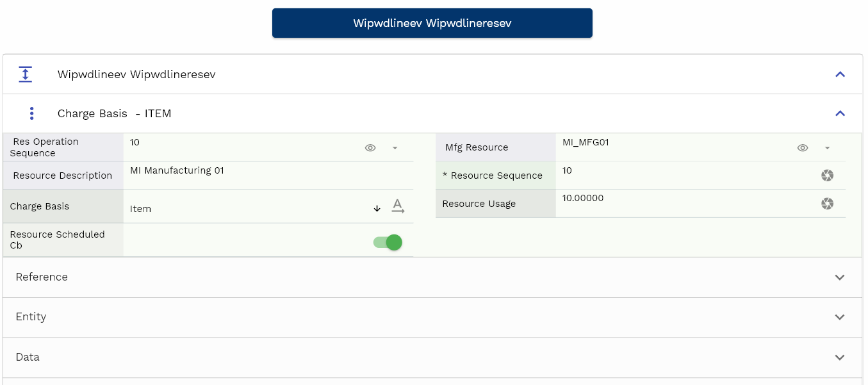Click the eye icon for Res Operation Sequence
The height and width of the screenshot is (385, 868).
[x=370, y=148]
